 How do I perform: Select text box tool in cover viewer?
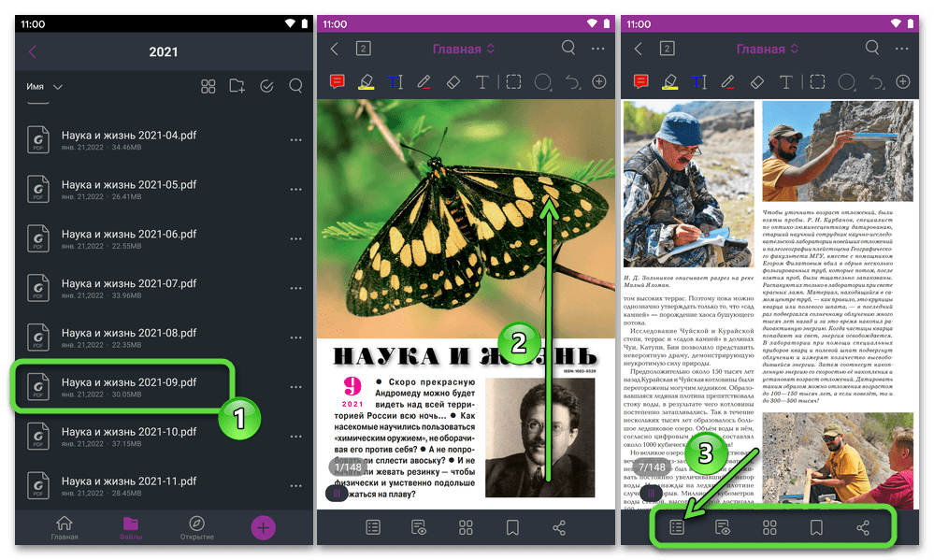[x=481, y=81]
